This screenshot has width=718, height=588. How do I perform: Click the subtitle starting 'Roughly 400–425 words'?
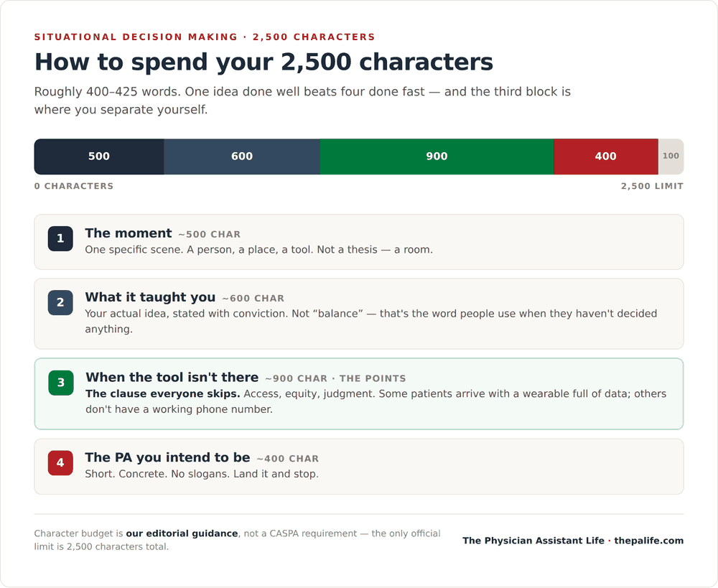tap(302, 101)
